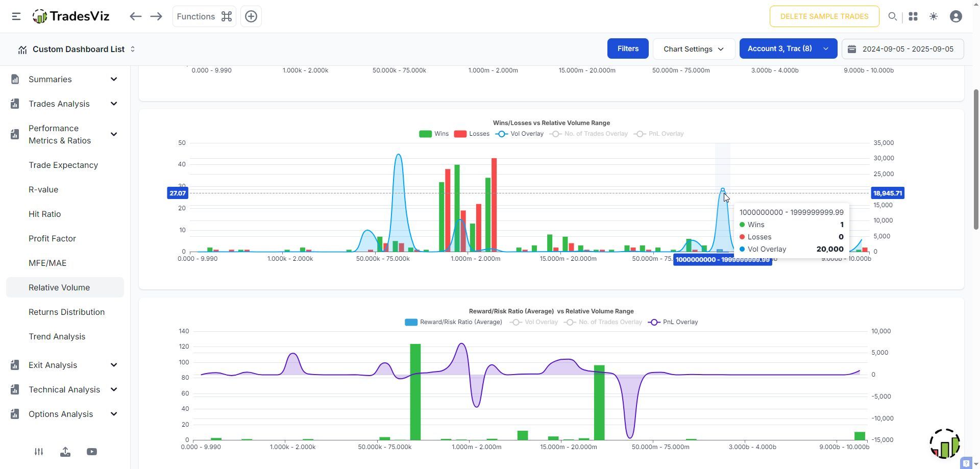Collapse Performance Metrics & Ratios chevron

pyautogui.click(x=114, y=134)
